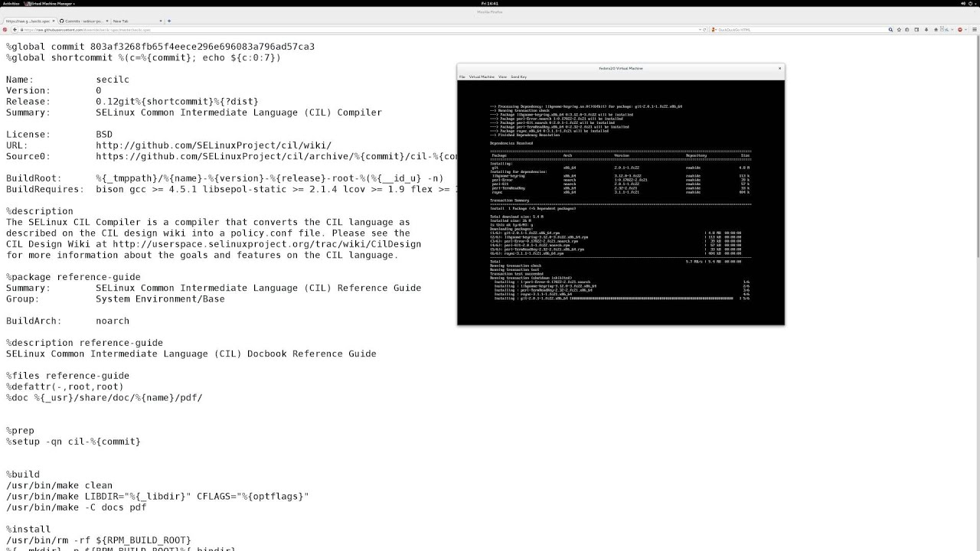The image size is (980, 551).
Task: Click the Firefox home icon
Action: [936, 30]
